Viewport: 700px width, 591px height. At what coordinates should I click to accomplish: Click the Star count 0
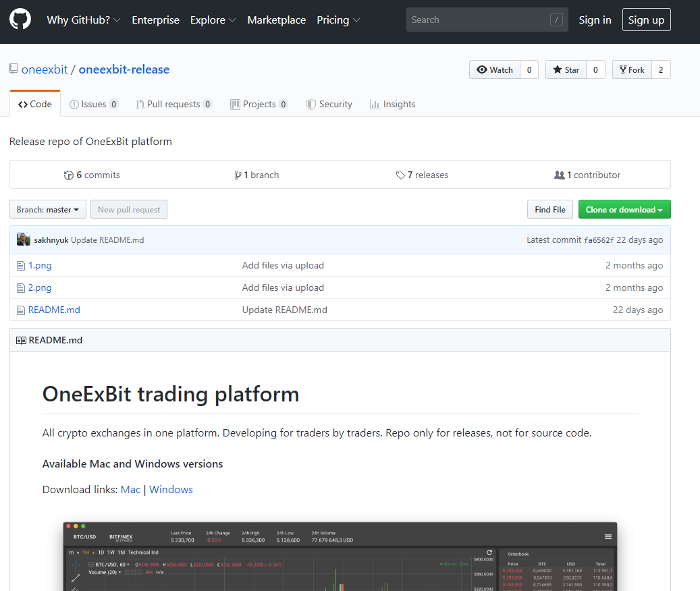click(595, 69)
